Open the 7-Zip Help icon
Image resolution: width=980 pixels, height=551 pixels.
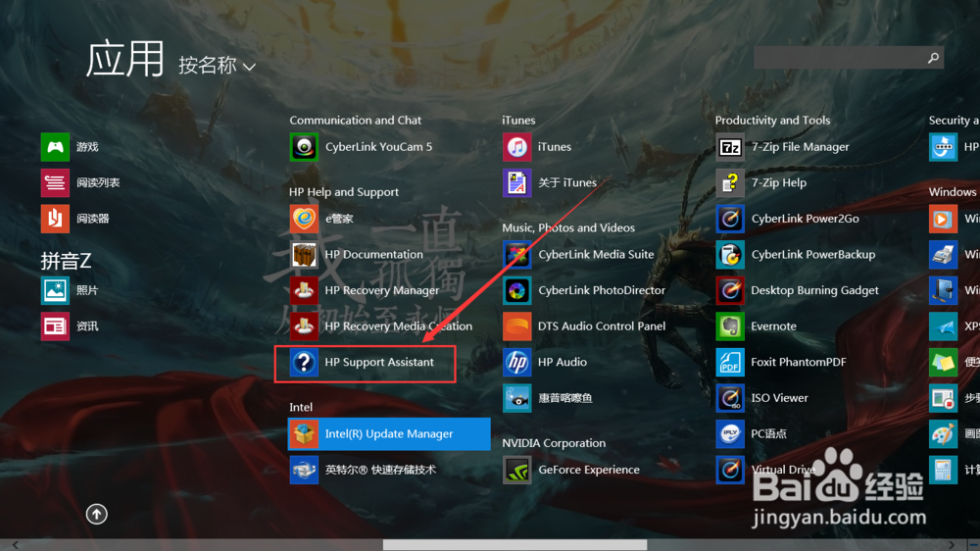tap(730, 182)
